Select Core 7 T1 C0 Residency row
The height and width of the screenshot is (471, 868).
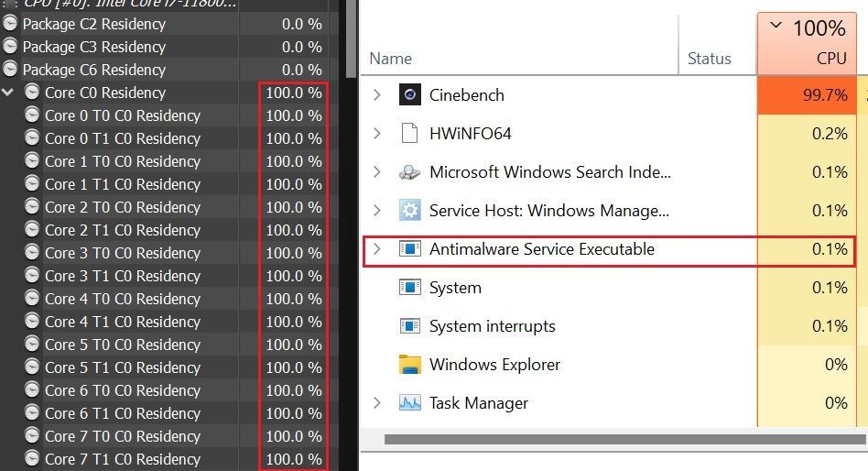coord(170,459)
